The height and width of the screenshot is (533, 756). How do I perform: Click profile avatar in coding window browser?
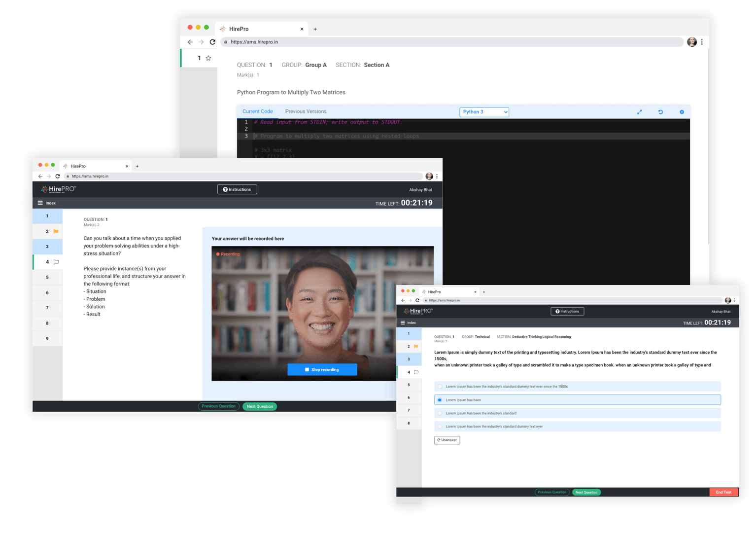(692, 42)
